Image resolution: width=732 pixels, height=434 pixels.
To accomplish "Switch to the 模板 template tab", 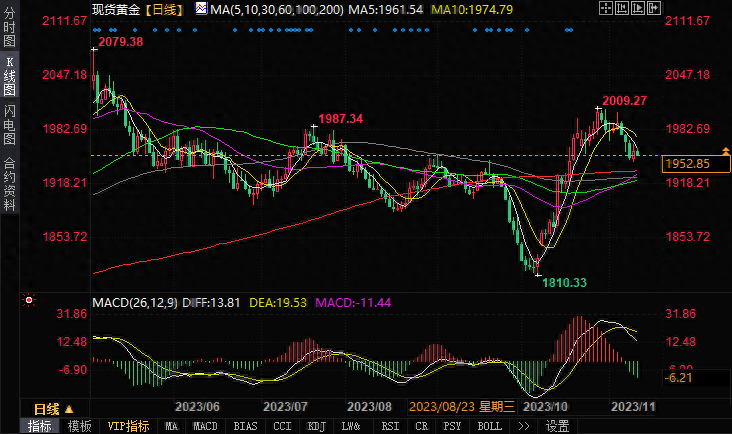I will click(x=79, y=426).
